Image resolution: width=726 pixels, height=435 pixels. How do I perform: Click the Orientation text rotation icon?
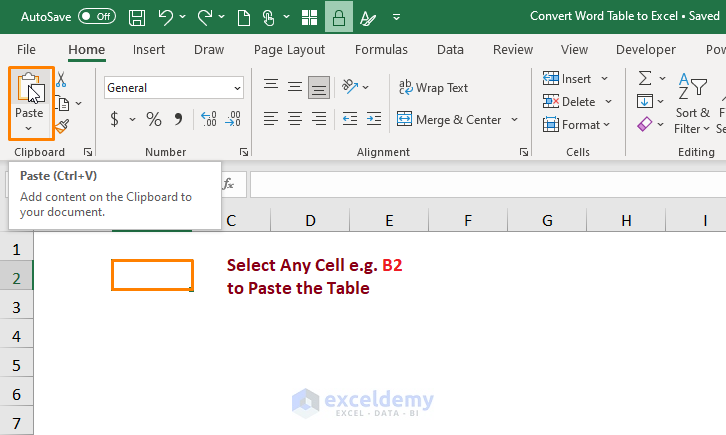point(350,87)
